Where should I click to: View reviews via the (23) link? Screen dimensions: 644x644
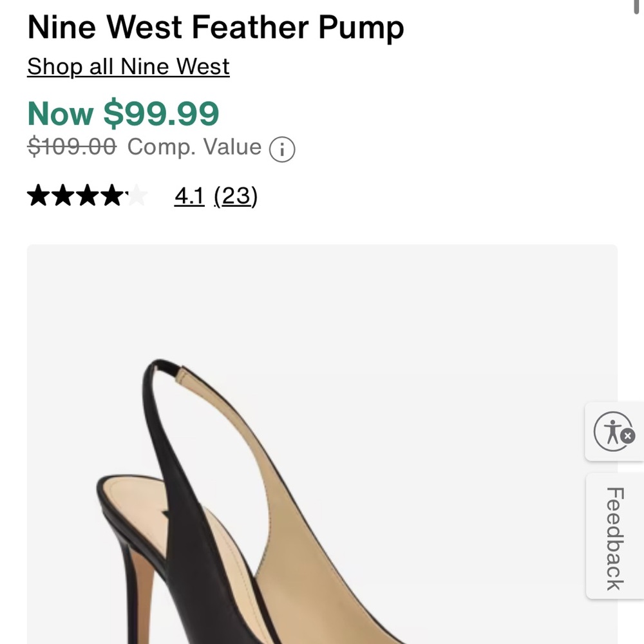(236, 197)
